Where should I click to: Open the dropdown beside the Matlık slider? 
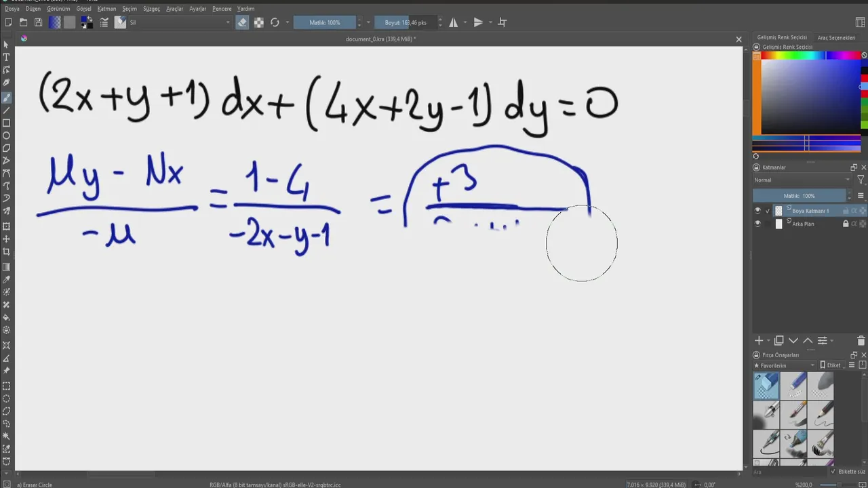[x=368, y=22]
